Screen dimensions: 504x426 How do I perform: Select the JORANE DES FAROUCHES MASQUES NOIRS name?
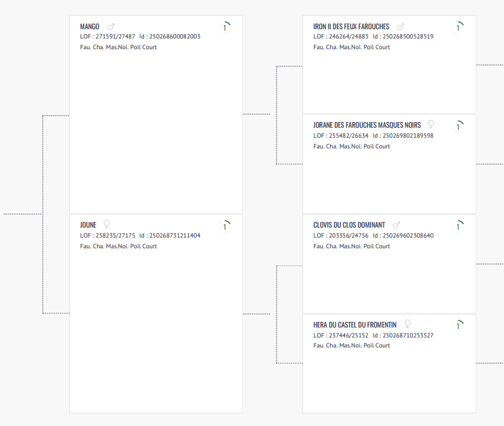point(366,125)
